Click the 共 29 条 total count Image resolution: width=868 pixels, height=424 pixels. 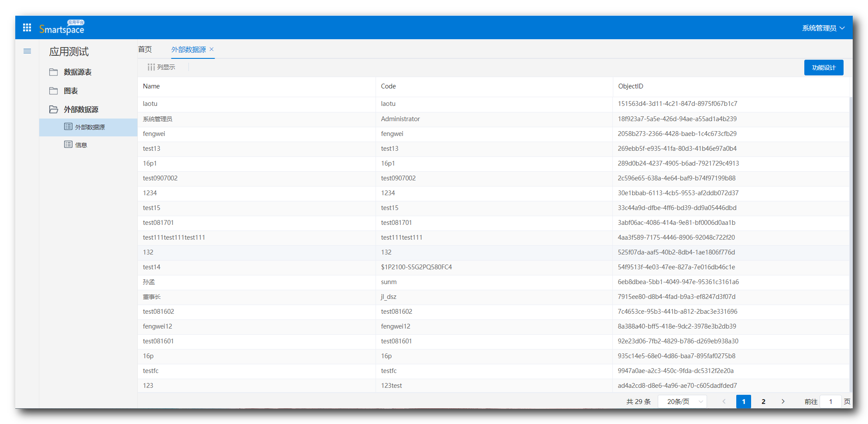[x=639, y=401]
